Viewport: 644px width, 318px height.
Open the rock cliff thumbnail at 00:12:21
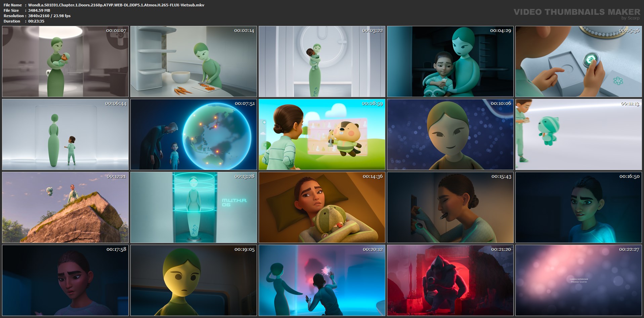tap(65, 207)
